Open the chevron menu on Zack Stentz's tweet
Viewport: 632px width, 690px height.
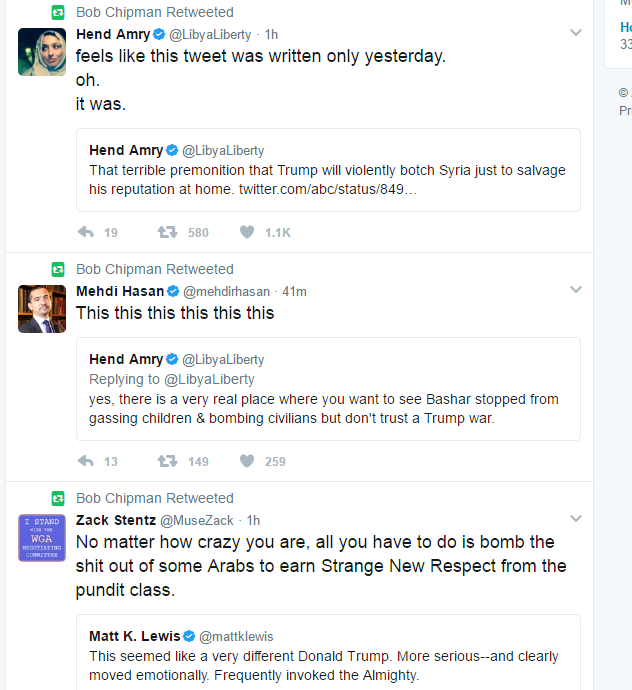576,518
